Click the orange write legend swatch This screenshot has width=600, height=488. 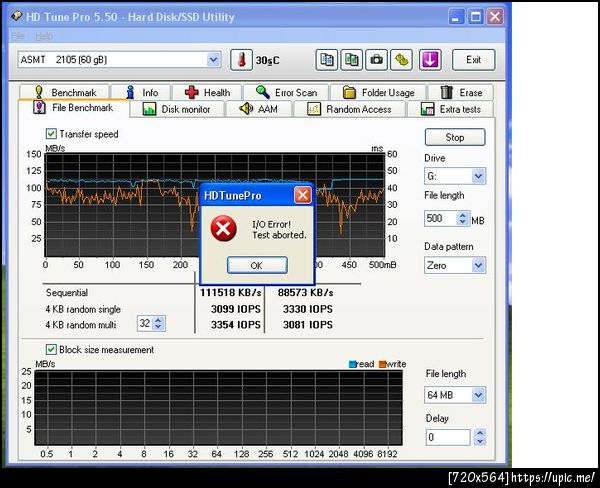(382, 364)
